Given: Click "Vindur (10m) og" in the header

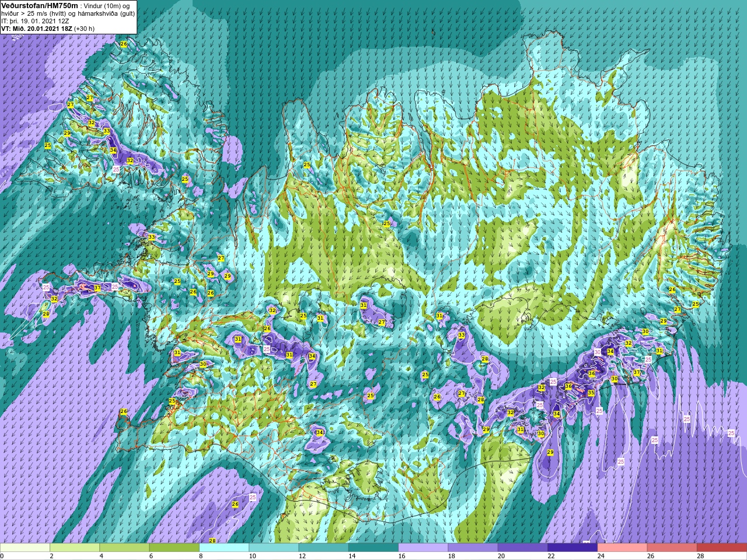Looking at the screenshot, I should coord(107,5).
